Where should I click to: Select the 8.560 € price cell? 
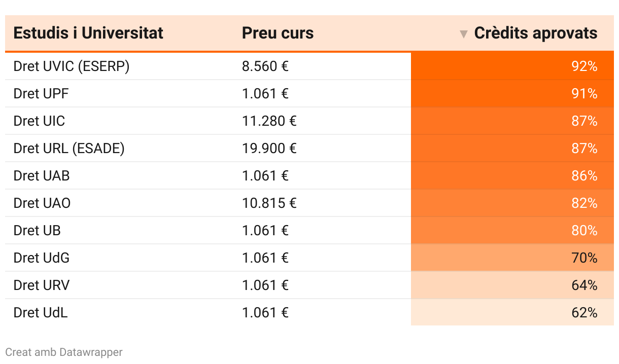[265, 66]
